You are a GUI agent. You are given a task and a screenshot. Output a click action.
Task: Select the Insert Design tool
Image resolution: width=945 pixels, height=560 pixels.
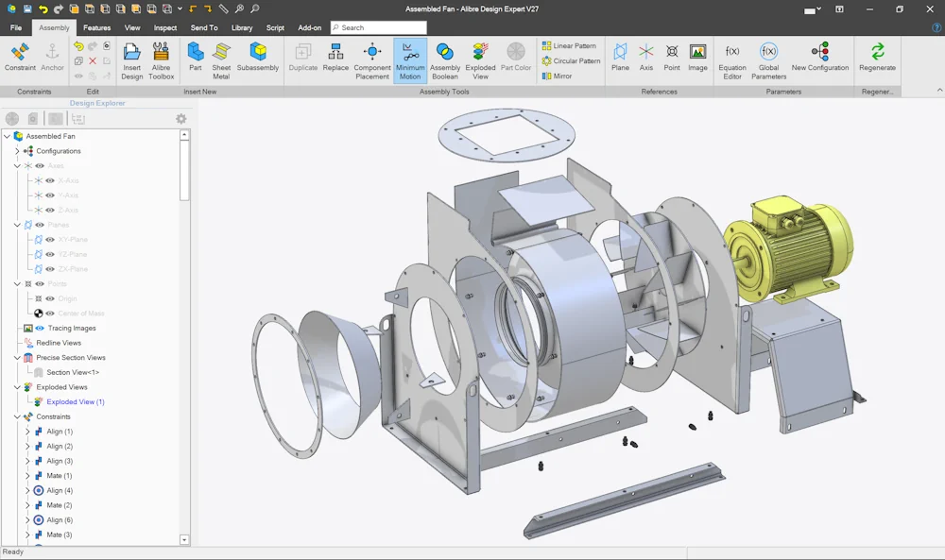point(131,60)
